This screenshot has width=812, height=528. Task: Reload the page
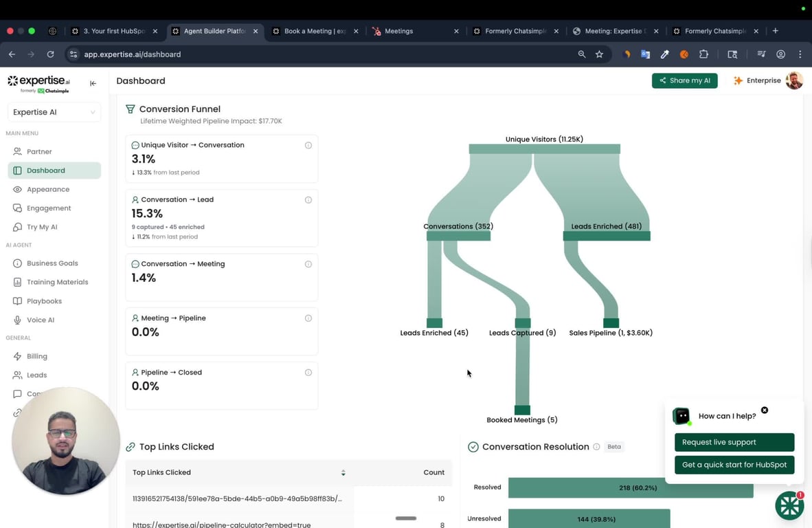pos(50,54)
